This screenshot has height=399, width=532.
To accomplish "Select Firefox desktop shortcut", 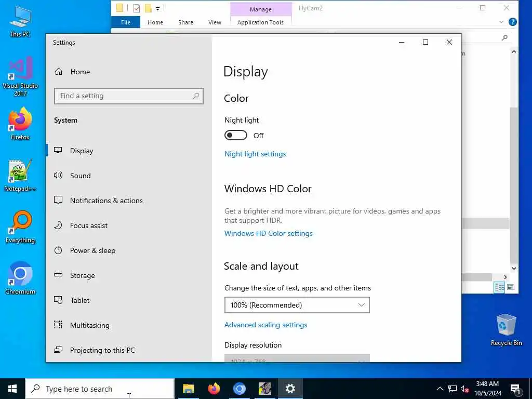I will (x=20, y=124).
